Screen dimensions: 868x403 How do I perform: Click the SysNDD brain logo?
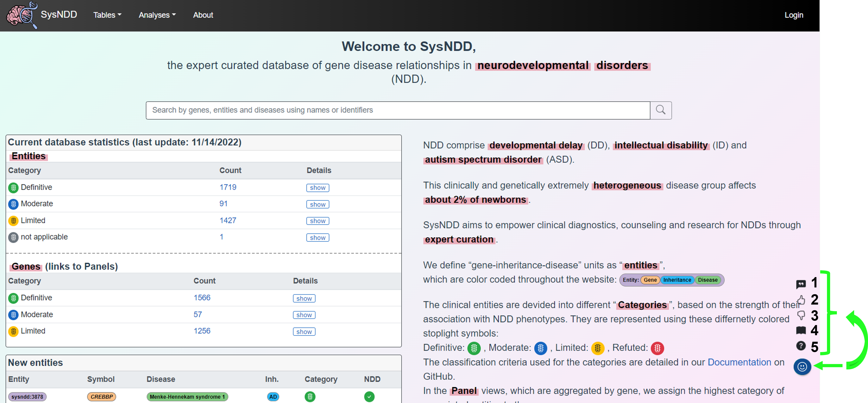tap(22, 15)
